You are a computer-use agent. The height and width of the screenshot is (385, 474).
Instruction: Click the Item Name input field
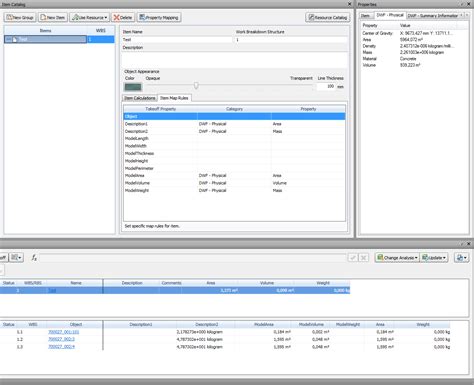177,40
